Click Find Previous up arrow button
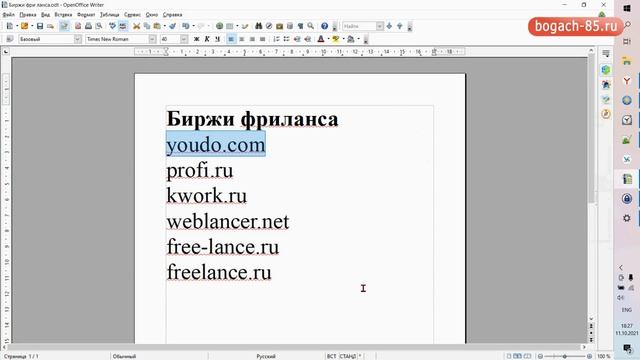The width and height of the screenshot is (640, 360). click(x=400, y=26)
